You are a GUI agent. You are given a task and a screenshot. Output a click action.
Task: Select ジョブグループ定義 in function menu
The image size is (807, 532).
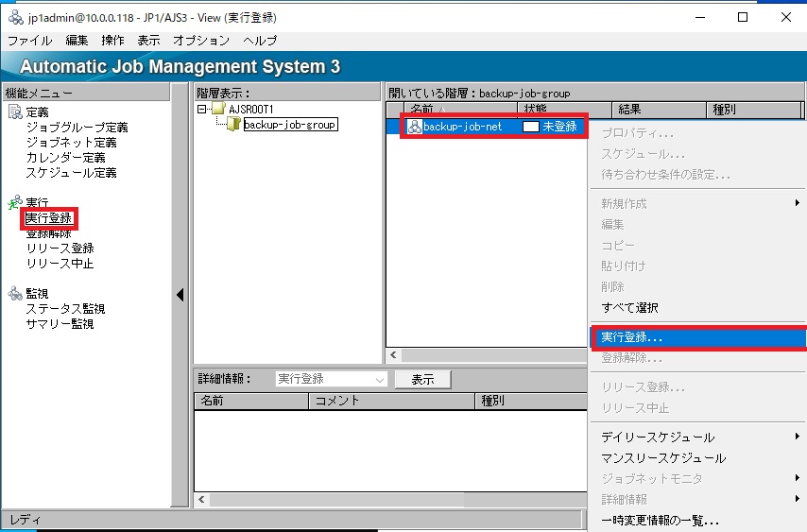[77, 127]
